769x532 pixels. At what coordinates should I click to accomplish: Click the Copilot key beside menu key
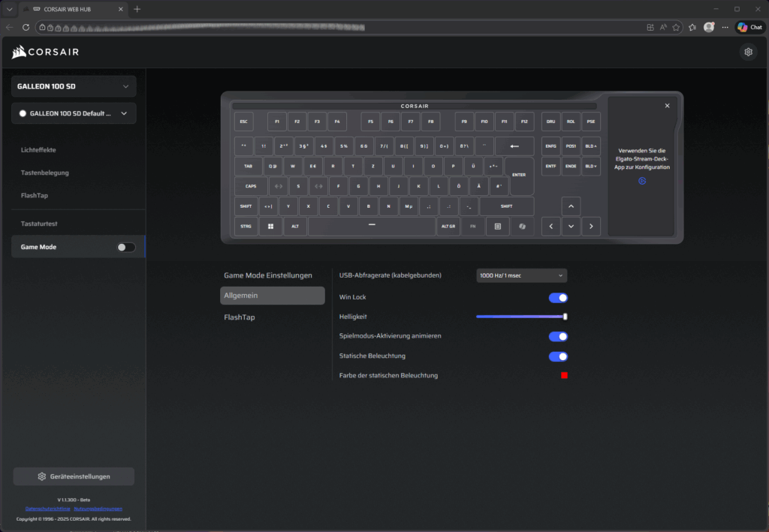pyautogui.click(x=522, y=226)
